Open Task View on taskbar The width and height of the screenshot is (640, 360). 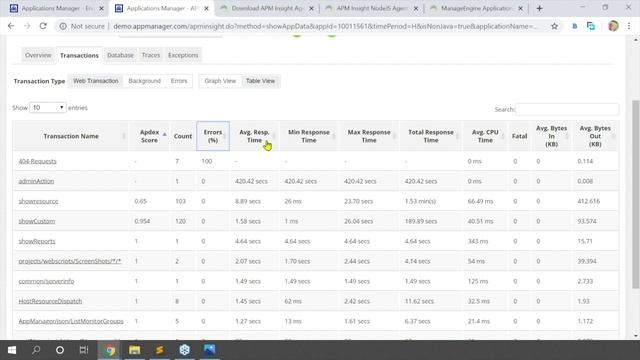pyautogui.click(x=84, y=350)
